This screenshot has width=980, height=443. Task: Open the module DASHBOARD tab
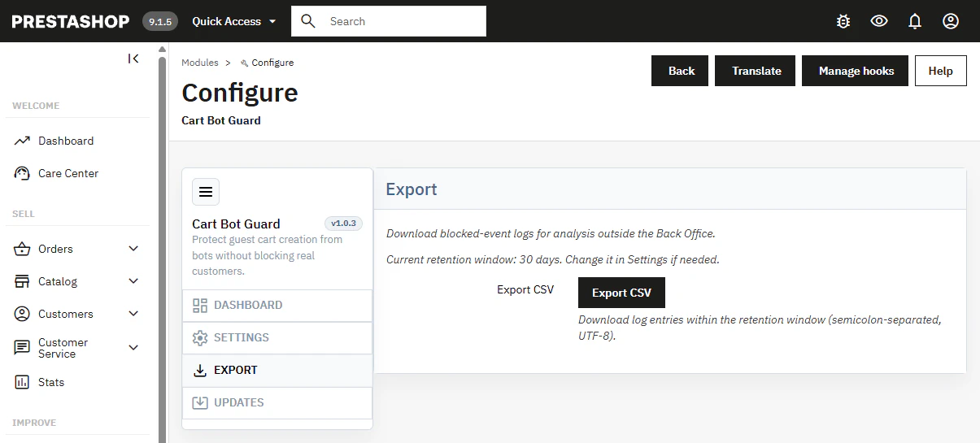pos(277,306)
